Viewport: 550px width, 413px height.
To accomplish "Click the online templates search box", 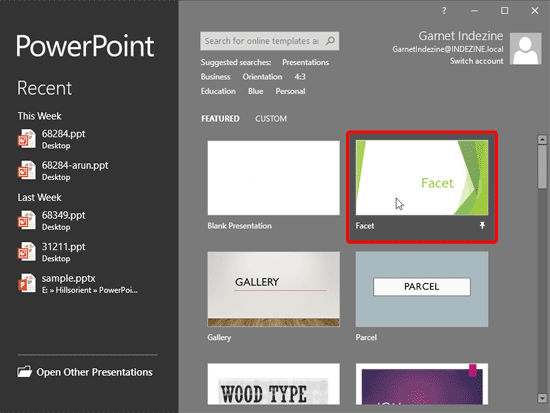I will pyautogui.click(x=269, y=41).
